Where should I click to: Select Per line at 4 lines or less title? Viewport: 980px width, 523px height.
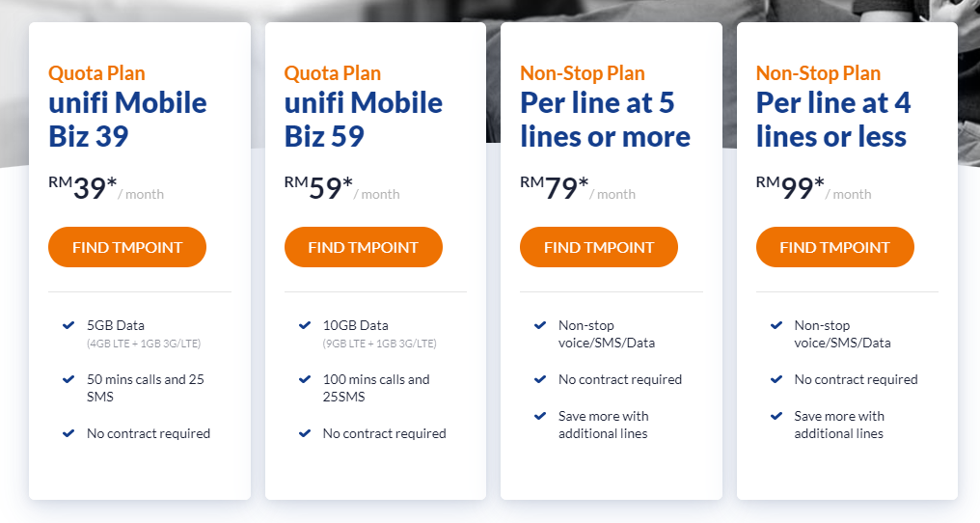pyautogui.click(x=833, y=119)
